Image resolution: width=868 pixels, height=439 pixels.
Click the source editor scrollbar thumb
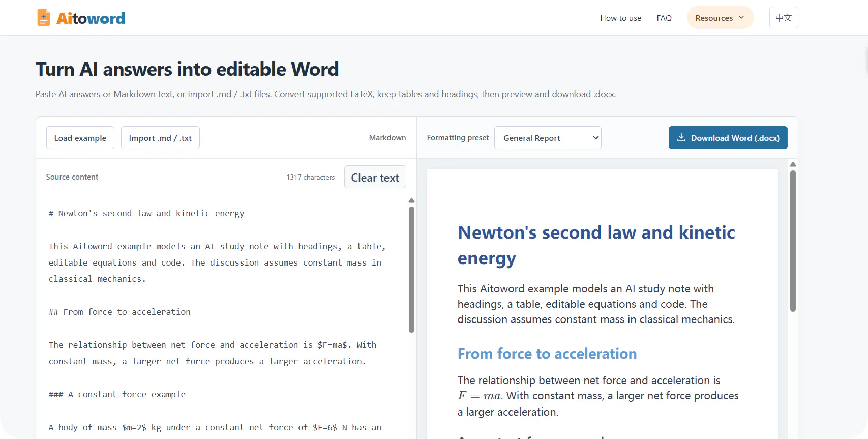(x=411, y=269)
